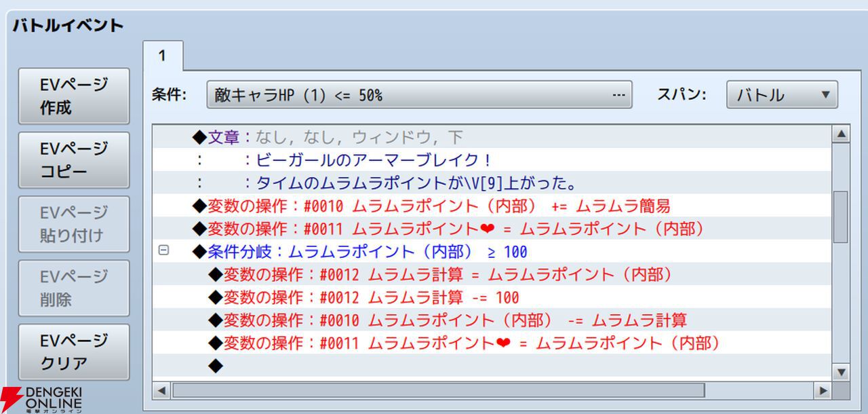Select event page tab 1
The width and height of the screenshot is (868, 414).
tap(162, 56)
